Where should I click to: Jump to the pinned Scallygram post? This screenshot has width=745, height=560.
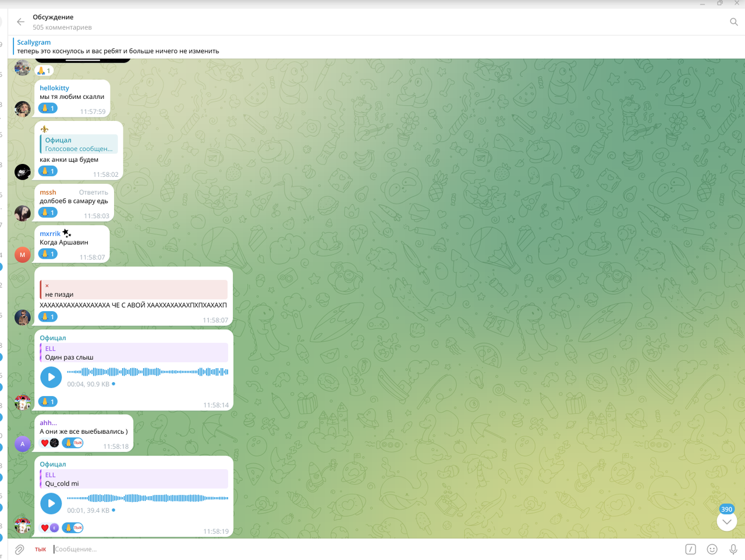376,47
